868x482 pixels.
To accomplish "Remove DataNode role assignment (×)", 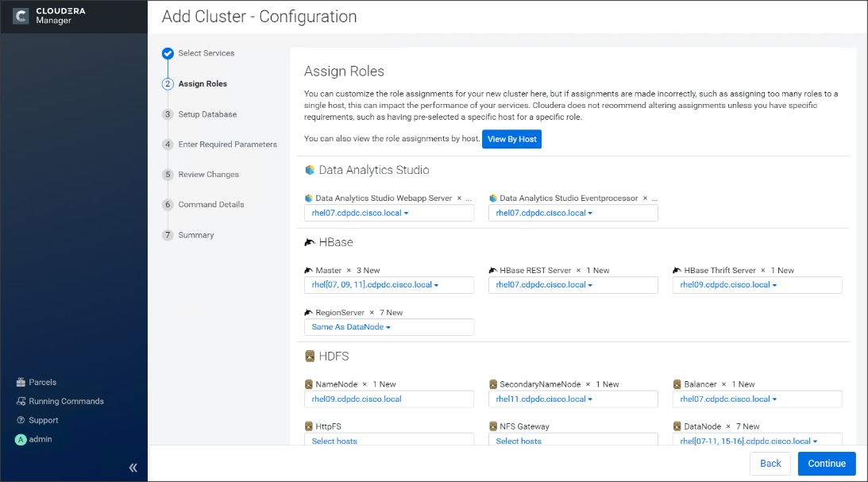I will tap(728, 426).
